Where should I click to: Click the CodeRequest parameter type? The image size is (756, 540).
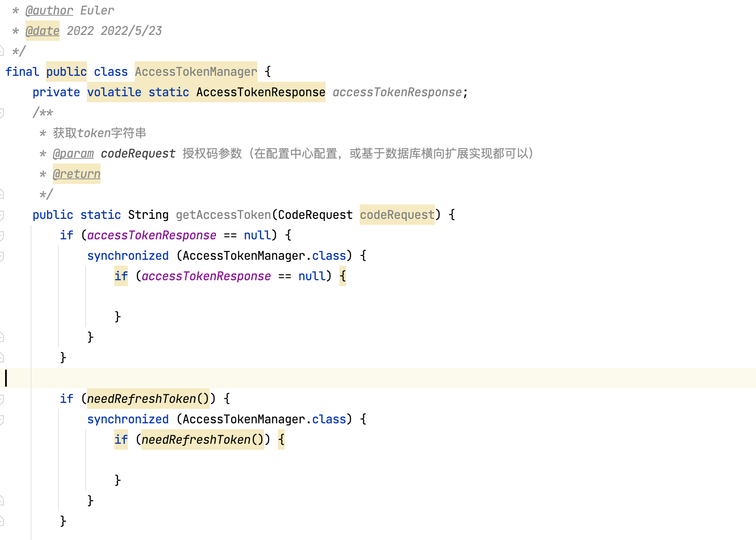pyautogui.click(x=315, y=215)
